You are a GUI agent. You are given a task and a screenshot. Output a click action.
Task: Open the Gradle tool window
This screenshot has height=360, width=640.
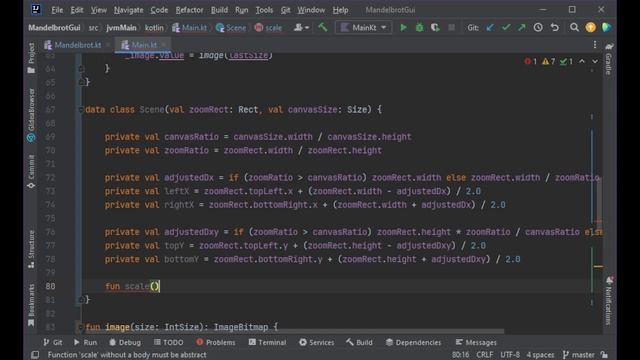click(x=609, y=59)
